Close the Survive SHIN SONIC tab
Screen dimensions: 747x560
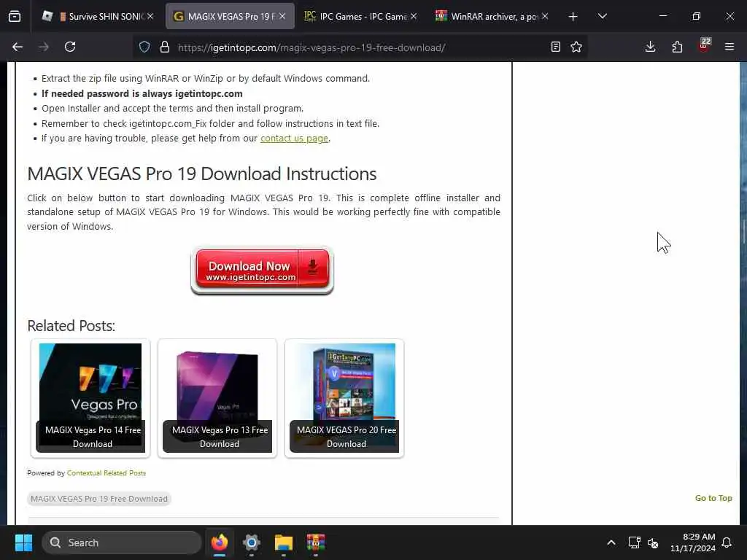[150, 16]
